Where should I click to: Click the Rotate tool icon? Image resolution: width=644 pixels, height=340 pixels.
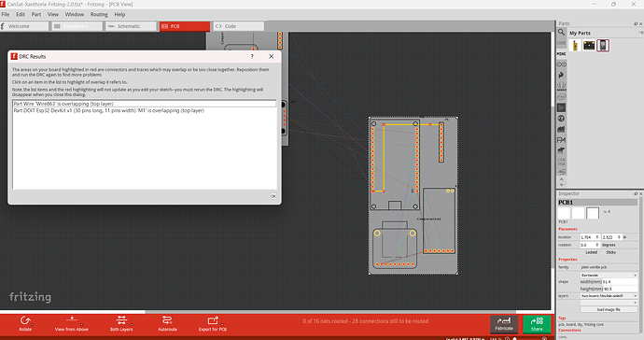click(25, 323)
